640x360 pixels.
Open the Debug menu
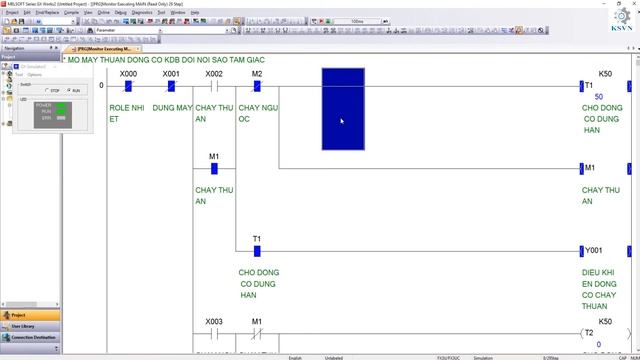120,13
